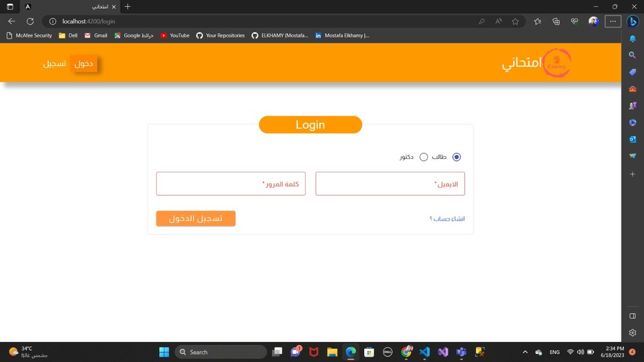Screen dimensions: 644x362
Task: Open Microsoft Store from taskbar
Action: pos(369,352)
